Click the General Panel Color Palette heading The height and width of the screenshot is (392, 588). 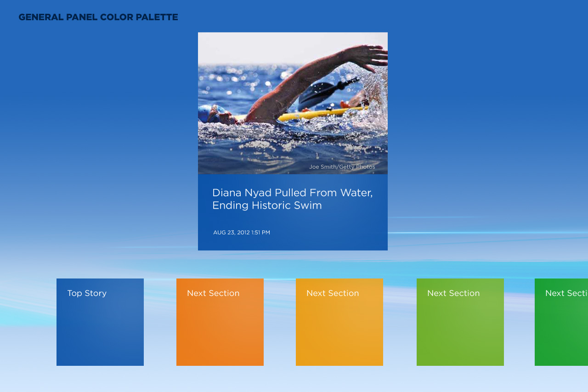pos(98,17)
